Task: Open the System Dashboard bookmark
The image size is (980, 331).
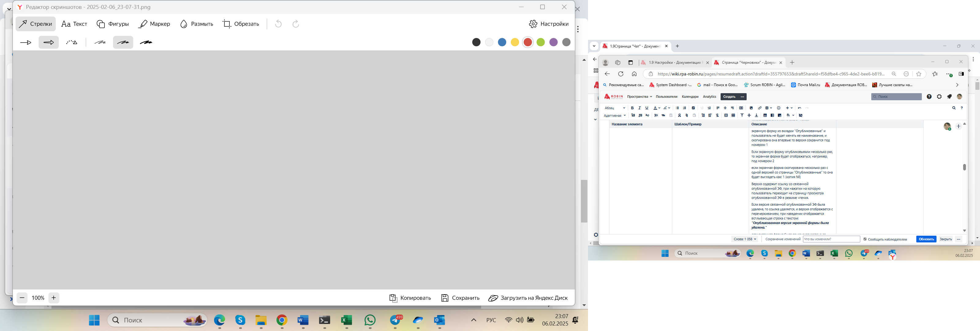Action: 670,85
